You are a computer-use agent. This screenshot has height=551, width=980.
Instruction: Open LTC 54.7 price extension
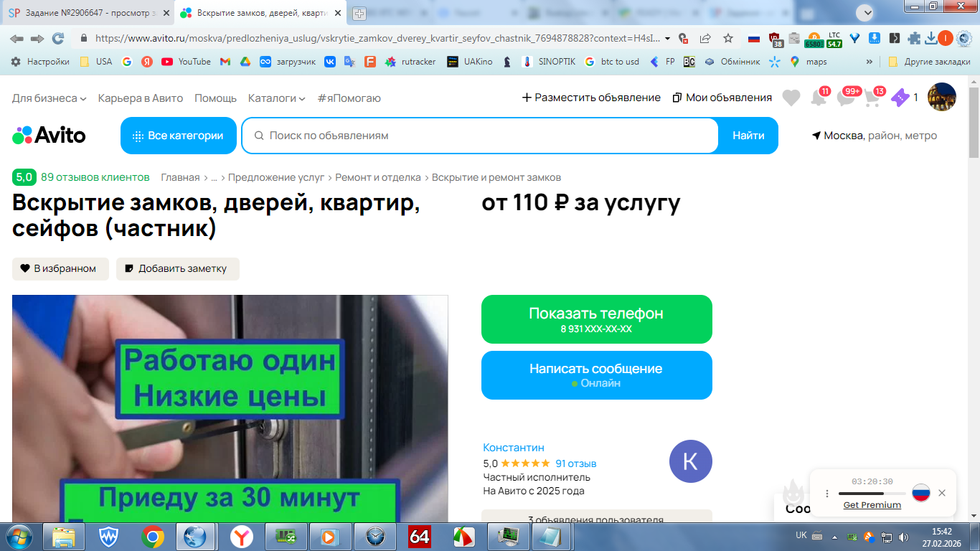point(834,39)
